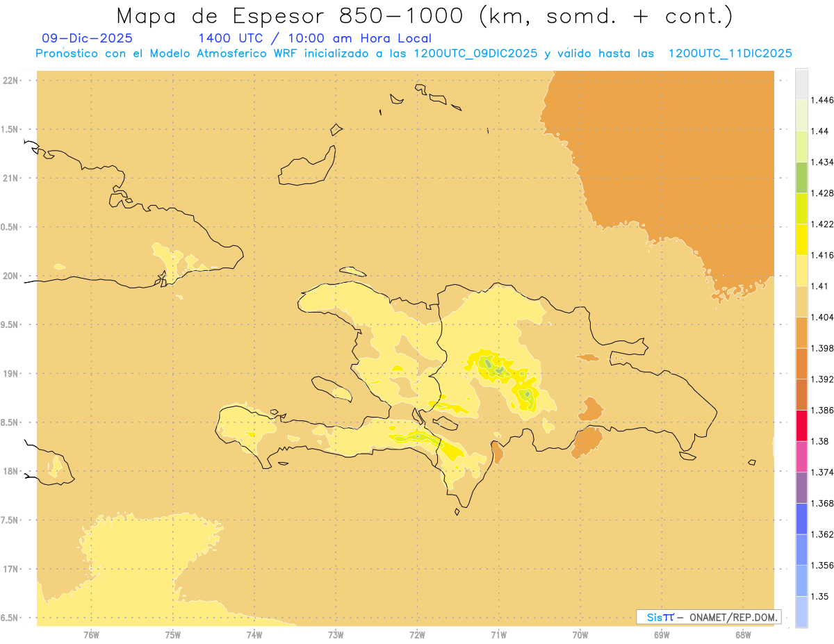This screenshot has height=644, width=834.
Task: Click the legend value '1.44'
Action: (x=820, y=131)
